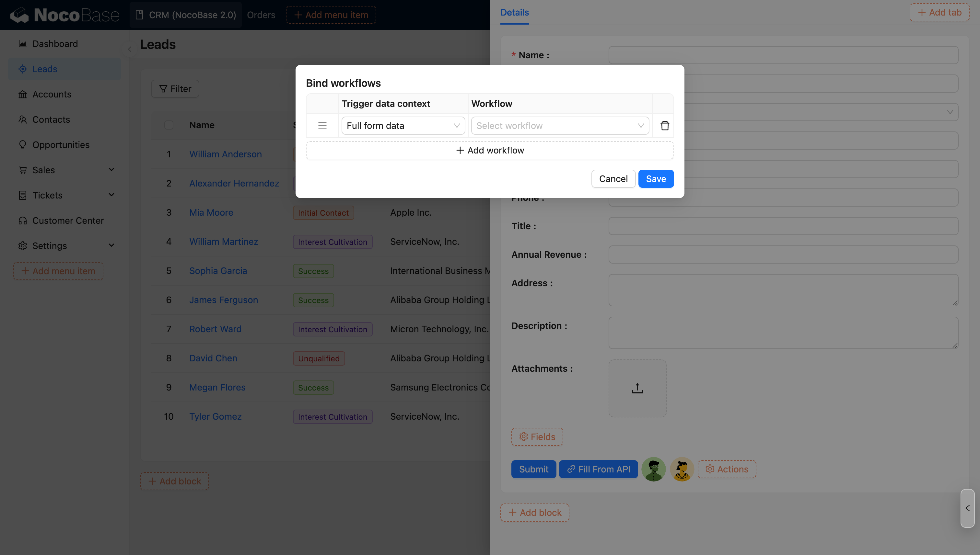Open Dashboard from the sidebar
Screen dimensions: 980x555
(x=55, y=44)
